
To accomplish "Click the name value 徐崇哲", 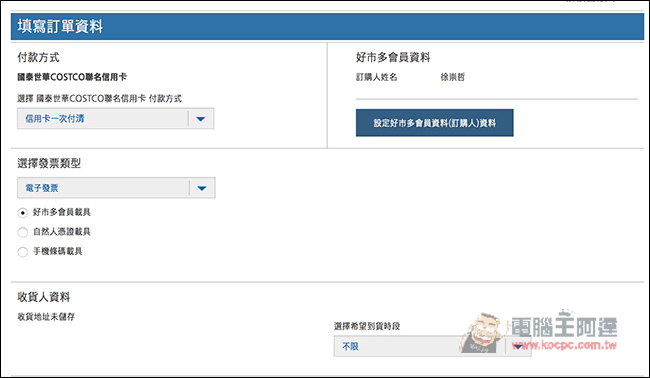I will point(453,77).
